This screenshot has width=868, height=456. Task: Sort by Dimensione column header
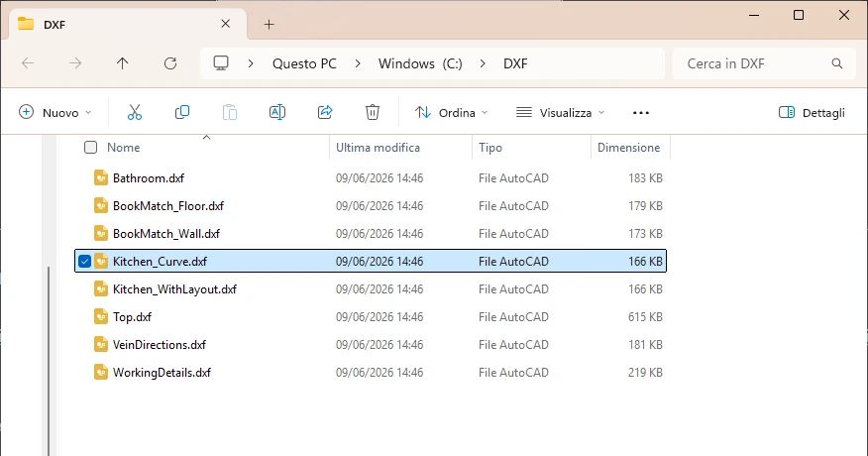[629, 148]
